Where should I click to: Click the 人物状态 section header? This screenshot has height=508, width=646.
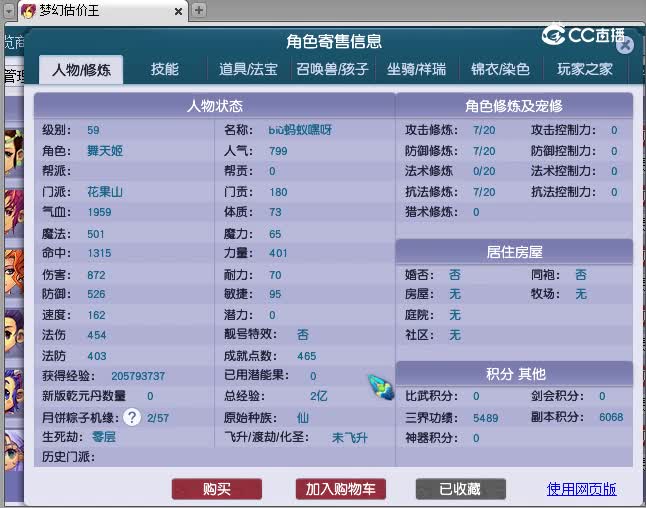215,106
